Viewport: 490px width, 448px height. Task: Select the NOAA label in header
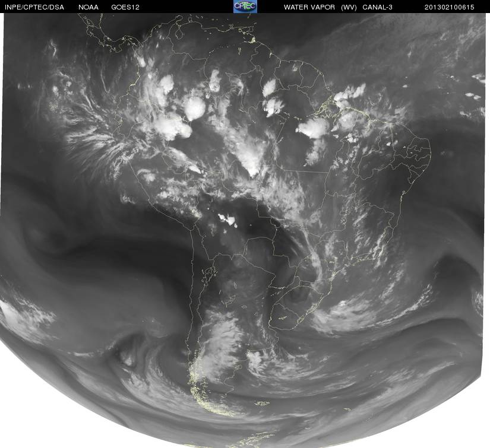click(88, 7)
